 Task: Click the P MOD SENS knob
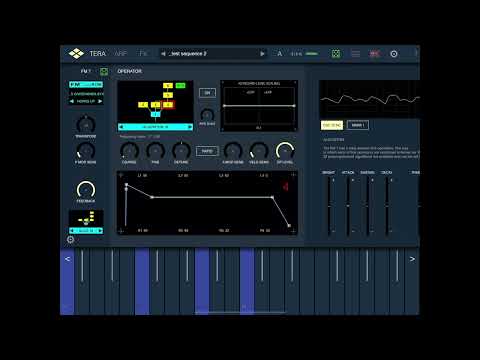pyautogui.click(x=86, y=151)
